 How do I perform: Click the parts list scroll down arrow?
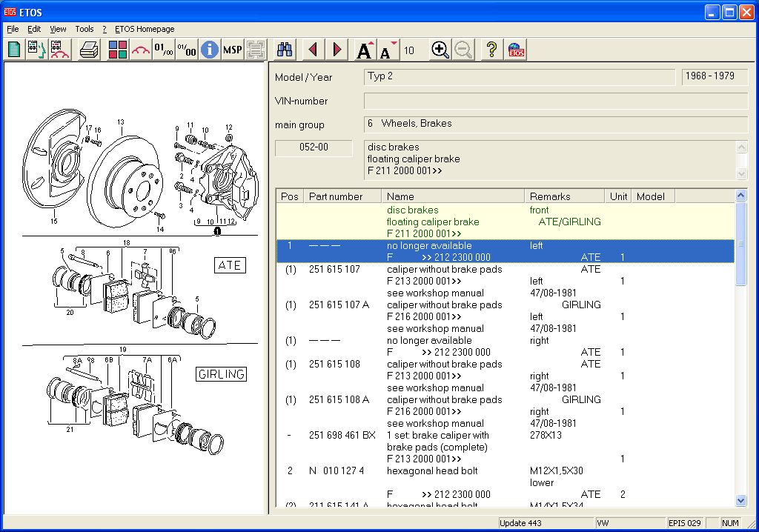pyautogui.click(x=740, y=501)
